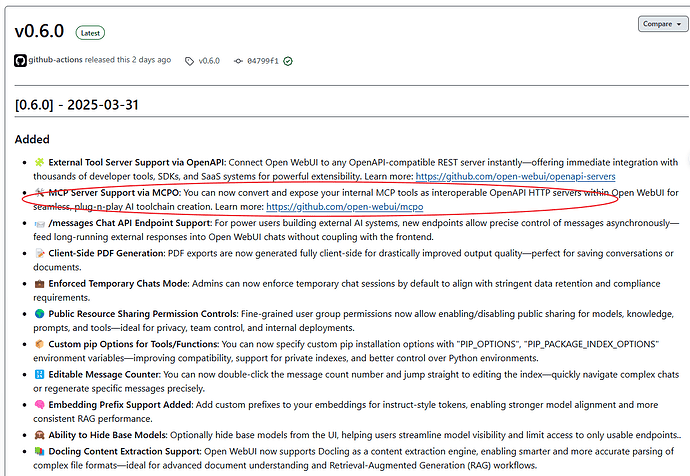Screen dimensions: 690x476
Task: Click 'Client-Side PDF Generation' bold text
Action: pyautogui.click(x=107, y=253)
